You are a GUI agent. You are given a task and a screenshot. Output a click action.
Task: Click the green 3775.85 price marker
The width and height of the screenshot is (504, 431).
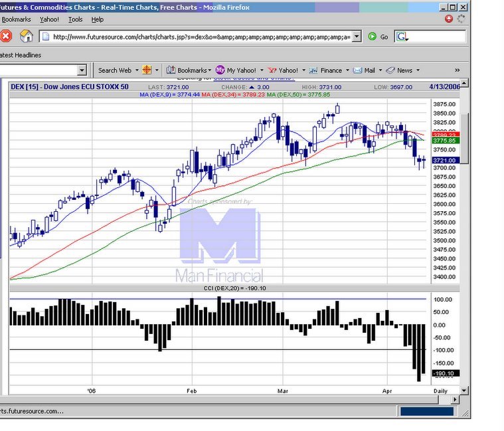(x=445, y=141)
